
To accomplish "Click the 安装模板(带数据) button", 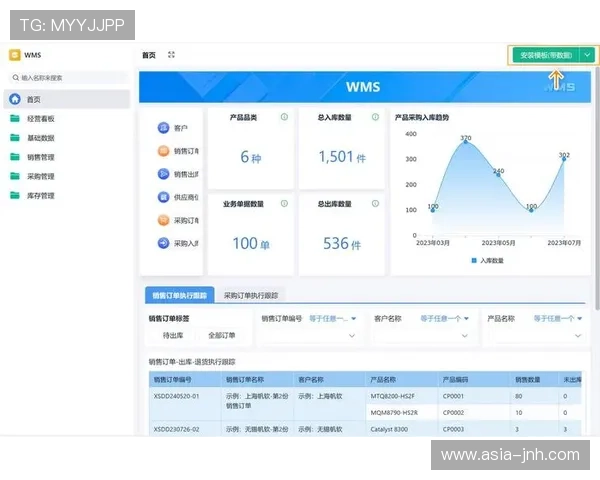I will tap(545, 55).
